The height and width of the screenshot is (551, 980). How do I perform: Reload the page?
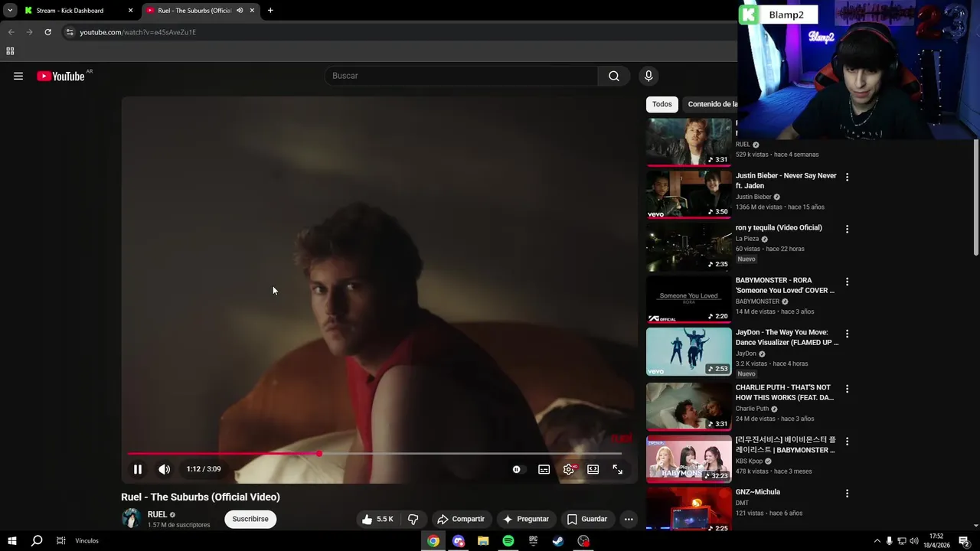pyautogui.click(x=47, y=32)
